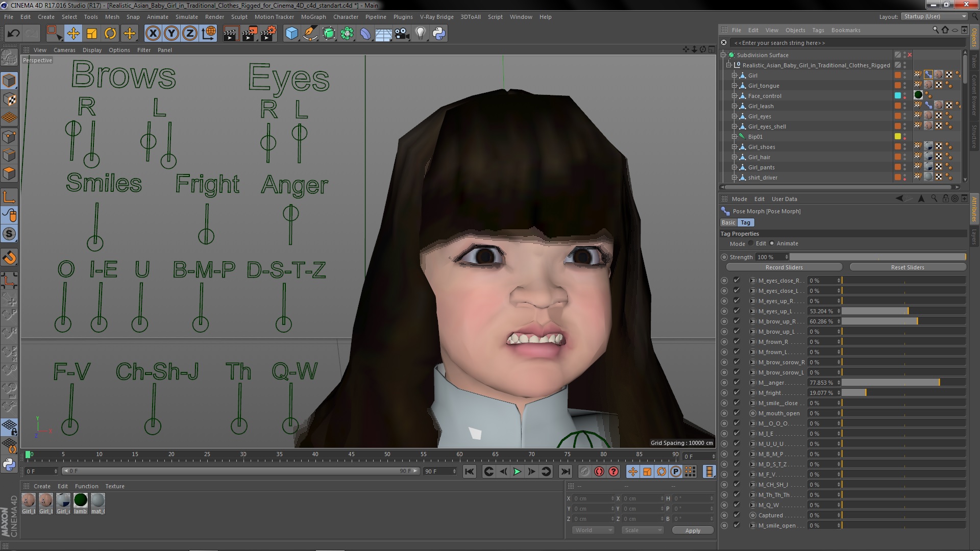Click the Python icon in top toolbar
The height and width of the screenshot is (551, 980).
pyautogui.click(x=439, y=34)
